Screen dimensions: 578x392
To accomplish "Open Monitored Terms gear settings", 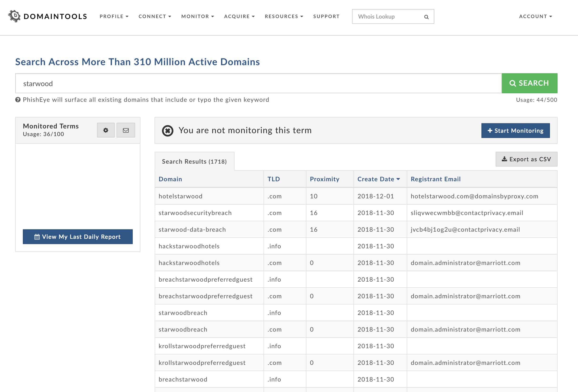I will pyautogui.click(x=106, y=130).
